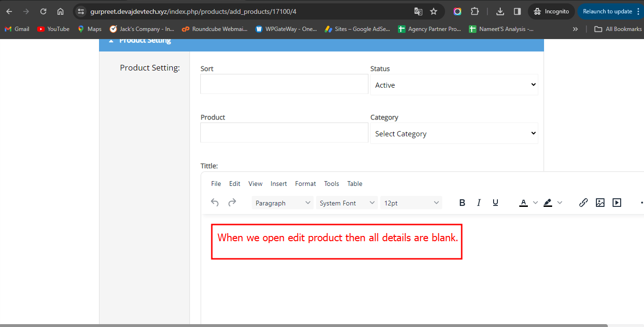644x327 pixels.
Task: Open the editor's Insert menu
Action: coord(278,184)
